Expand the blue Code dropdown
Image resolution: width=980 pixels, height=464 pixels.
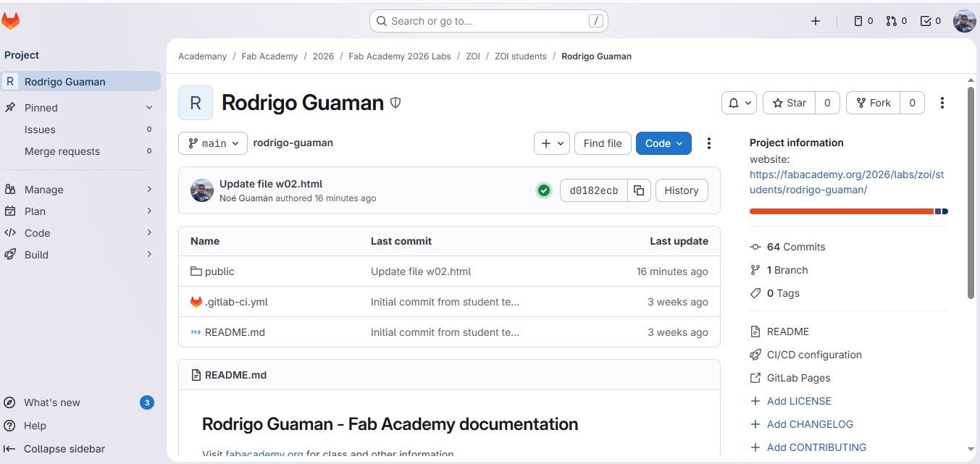[x=663, y=143]
